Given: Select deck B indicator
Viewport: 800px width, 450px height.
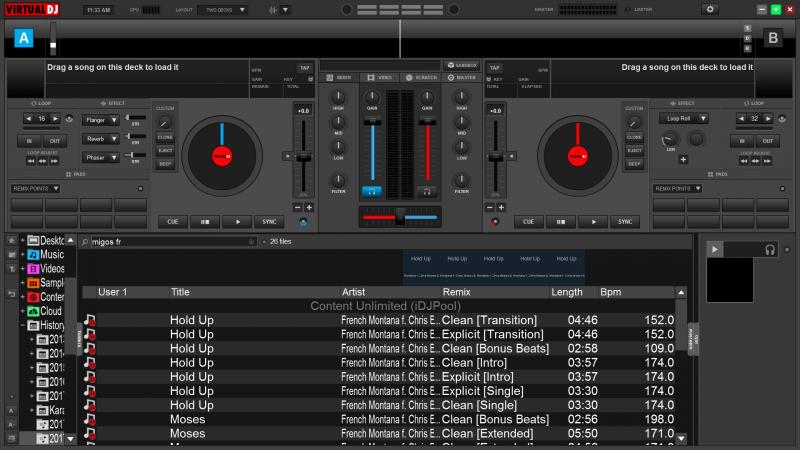Looking at the screenshot, I should pos(773,38).
